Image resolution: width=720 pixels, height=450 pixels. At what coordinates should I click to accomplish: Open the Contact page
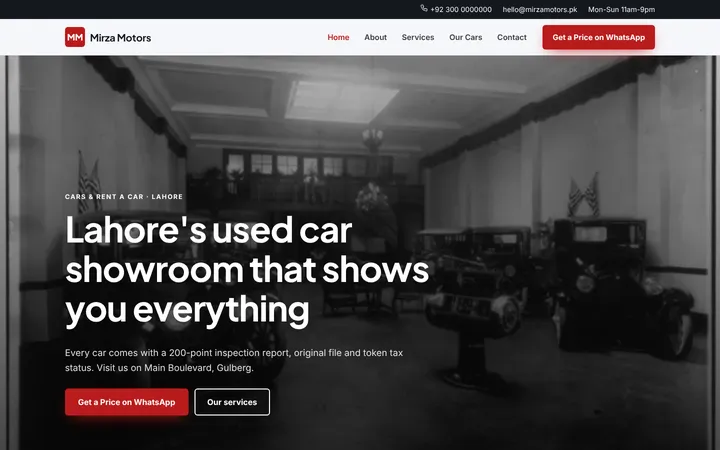[x=512, y=37]
